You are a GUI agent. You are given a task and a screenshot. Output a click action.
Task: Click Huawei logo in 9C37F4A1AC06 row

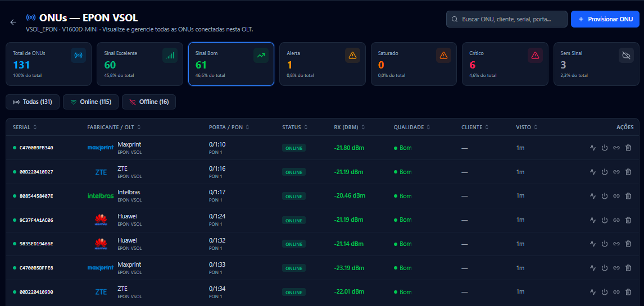[101, 220]
